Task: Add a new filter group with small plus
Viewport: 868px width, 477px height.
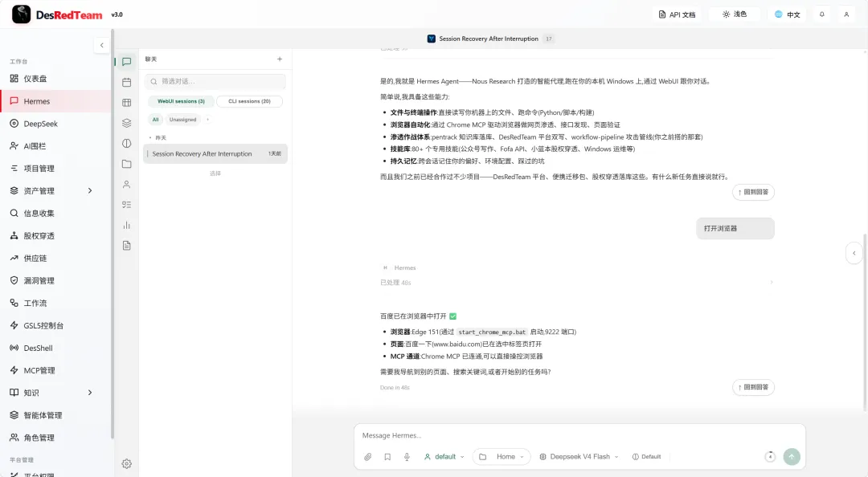Action: [x=207, y=120]
